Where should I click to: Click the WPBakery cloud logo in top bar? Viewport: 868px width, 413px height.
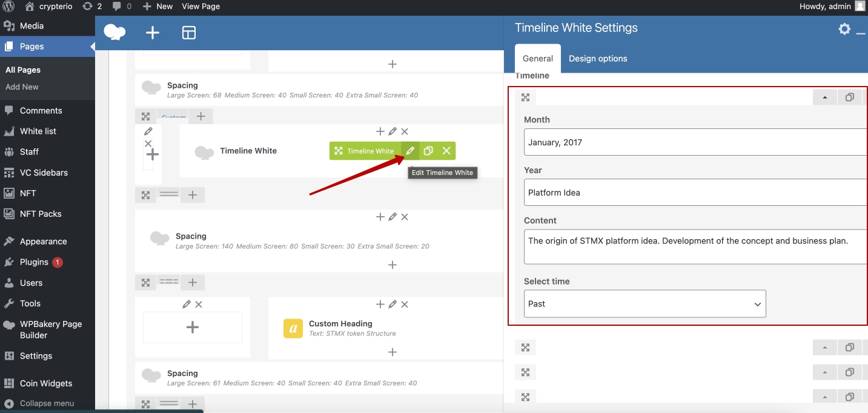pyautogui.click(x=114, y=32)
